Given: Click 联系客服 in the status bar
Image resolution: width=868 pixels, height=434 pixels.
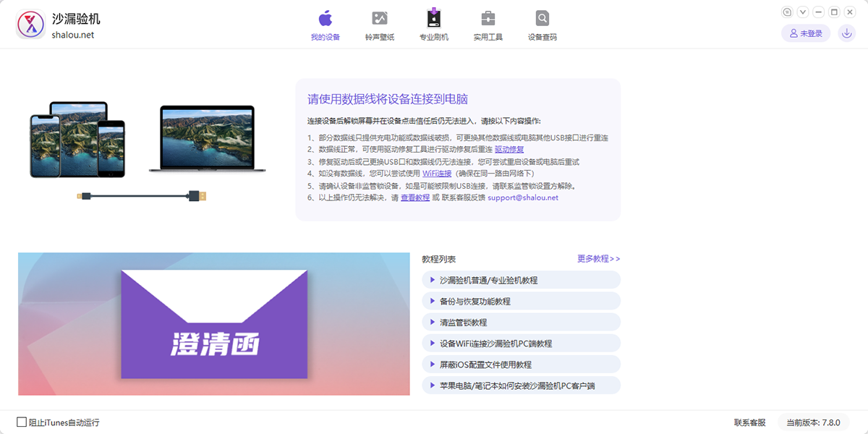Looking at the screenshot, I should click(749, 422).
